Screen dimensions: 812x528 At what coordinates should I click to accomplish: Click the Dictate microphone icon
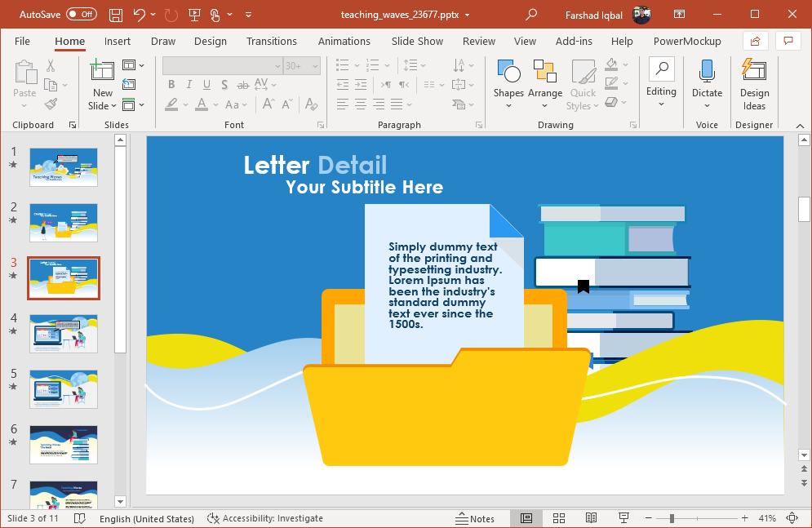(x=707, y=73)
